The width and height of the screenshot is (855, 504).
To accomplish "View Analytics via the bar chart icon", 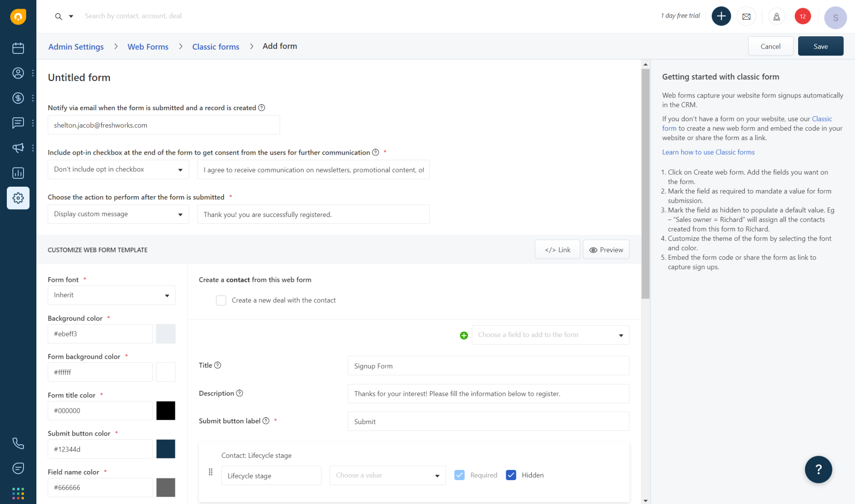I will 18,173.
